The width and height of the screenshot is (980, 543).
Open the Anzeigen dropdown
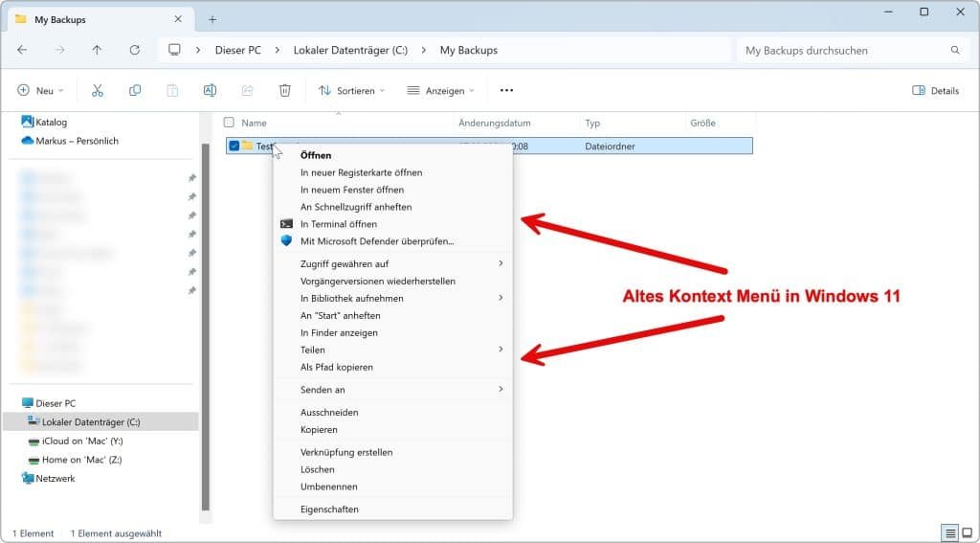(440, 91)
